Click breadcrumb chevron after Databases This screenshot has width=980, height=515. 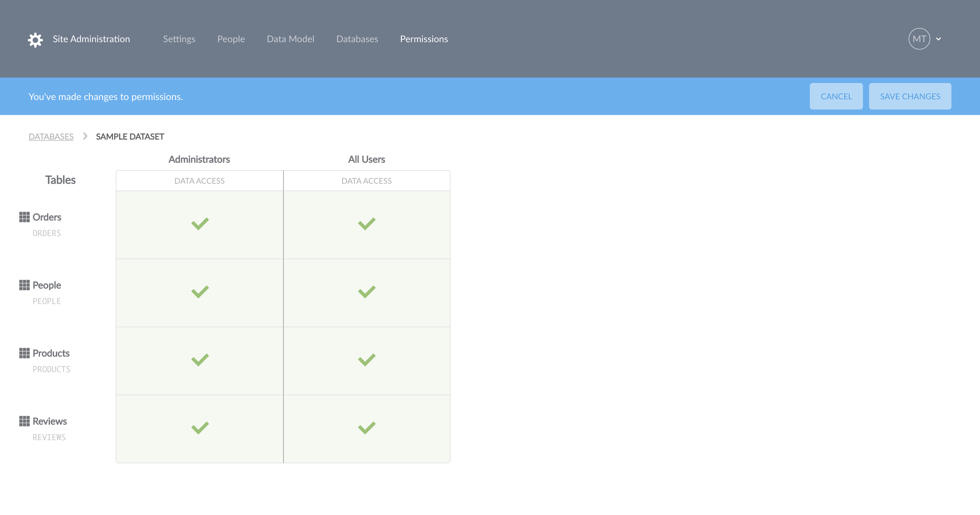pos(85,136)
